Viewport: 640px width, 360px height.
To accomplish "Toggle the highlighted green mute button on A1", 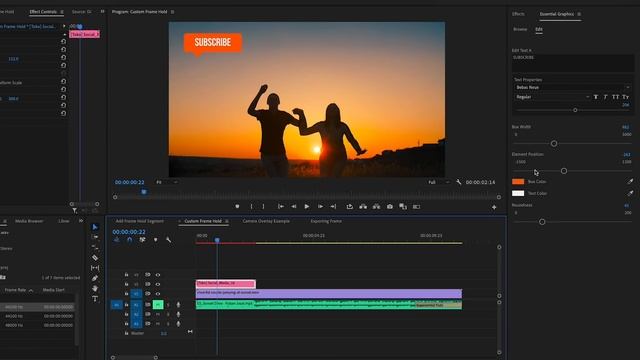I will point(158,304).
